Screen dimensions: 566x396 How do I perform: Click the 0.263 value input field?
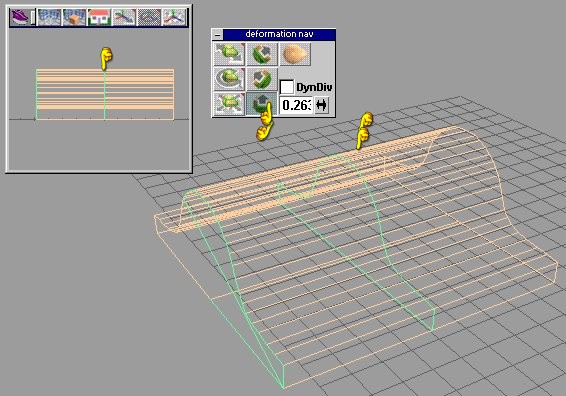296,105
